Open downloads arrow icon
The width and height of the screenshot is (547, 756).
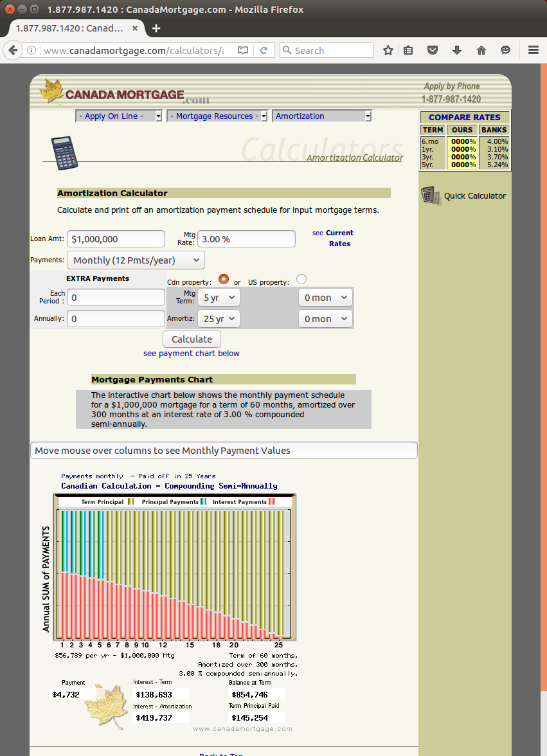(457, 50)
